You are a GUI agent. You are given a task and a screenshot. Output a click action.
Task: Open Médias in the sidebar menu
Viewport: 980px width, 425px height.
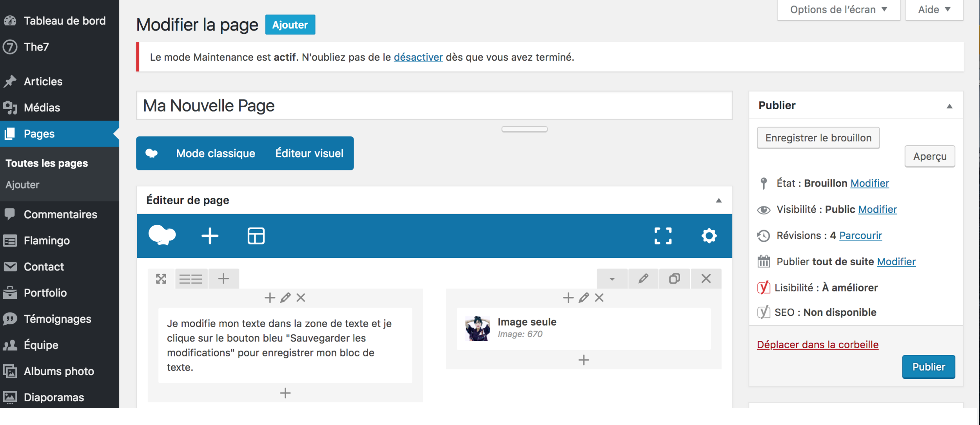tap(42, 107)
